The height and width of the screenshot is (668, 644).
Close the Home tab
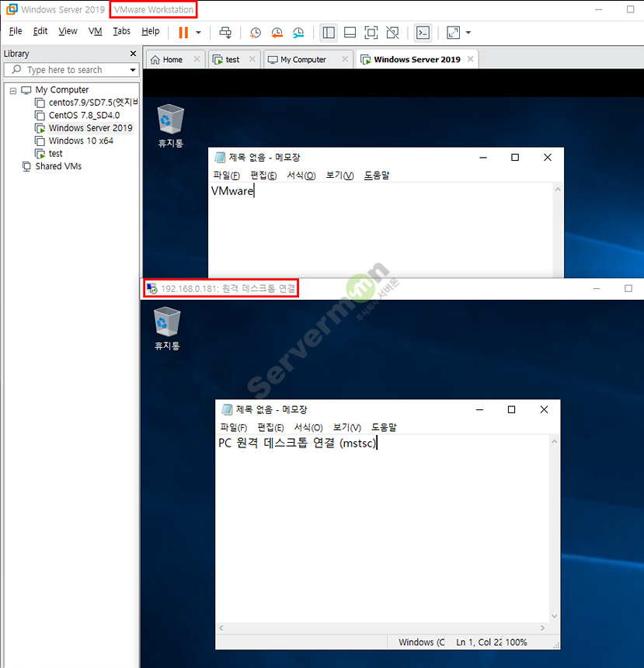click(x=197, y=59)
